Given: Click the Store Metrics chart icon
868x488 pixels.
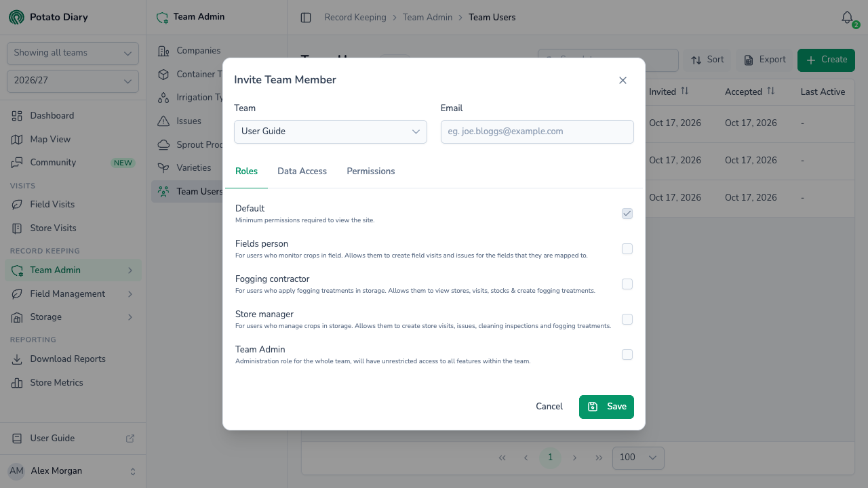Looking at the screenshot, I should coord(18,383).
